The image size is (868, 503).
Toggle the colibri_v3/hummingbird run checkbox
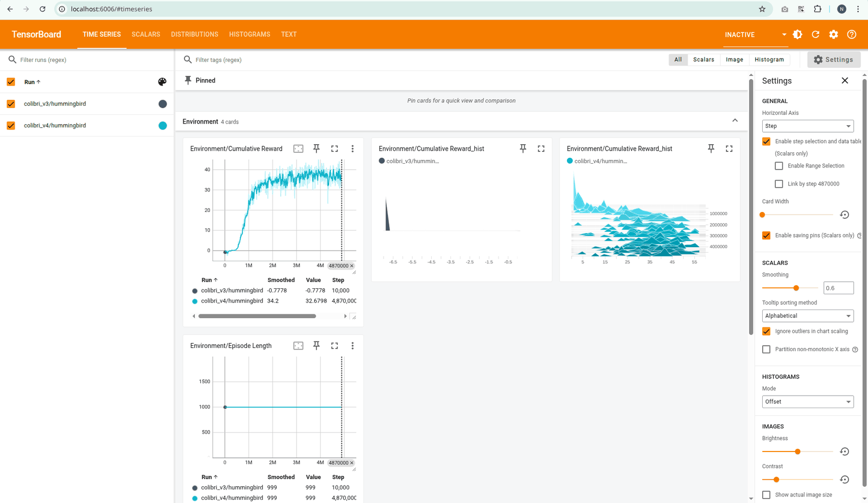pos(11,104)
